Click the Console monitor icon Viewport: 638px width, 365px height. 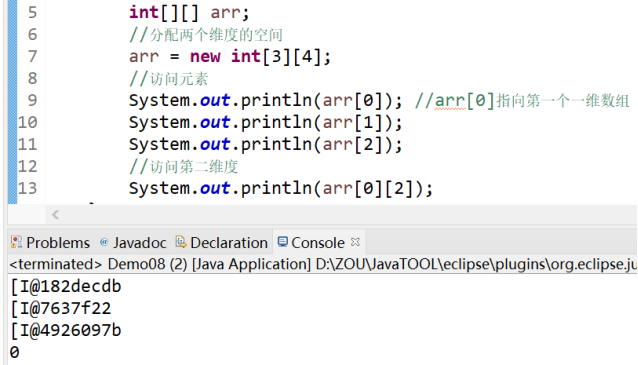282,242
